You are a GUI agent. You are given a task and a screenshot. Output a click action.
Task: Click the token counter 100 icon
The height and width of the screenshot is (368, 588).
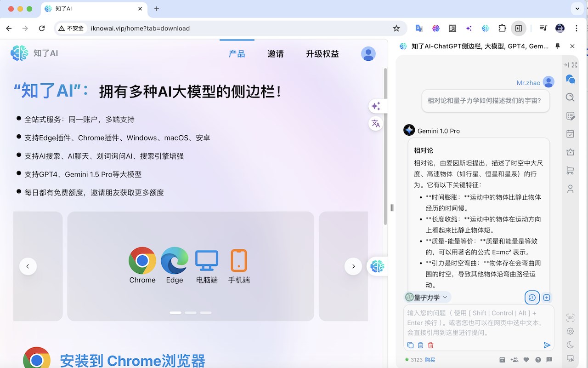pyautogui.click(x=570, y=317)
